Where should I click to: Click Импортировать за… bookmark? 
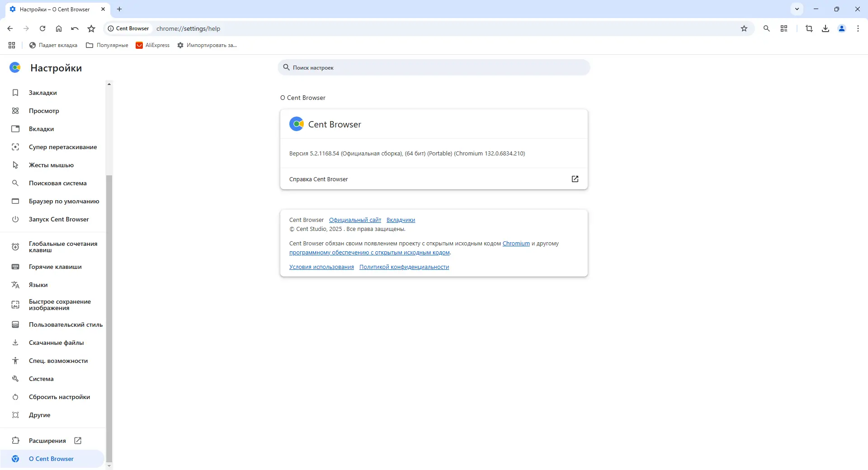207,45
